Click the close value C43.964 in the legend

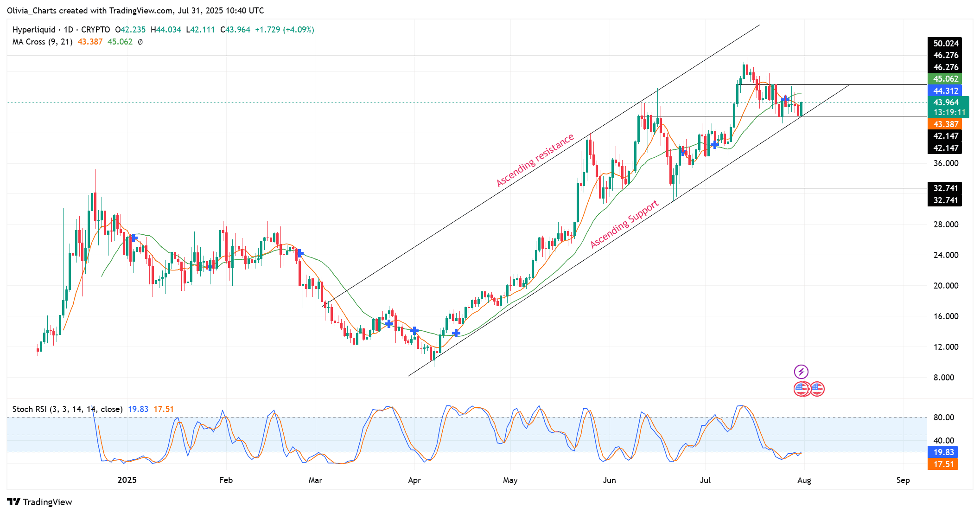point(235,30)
